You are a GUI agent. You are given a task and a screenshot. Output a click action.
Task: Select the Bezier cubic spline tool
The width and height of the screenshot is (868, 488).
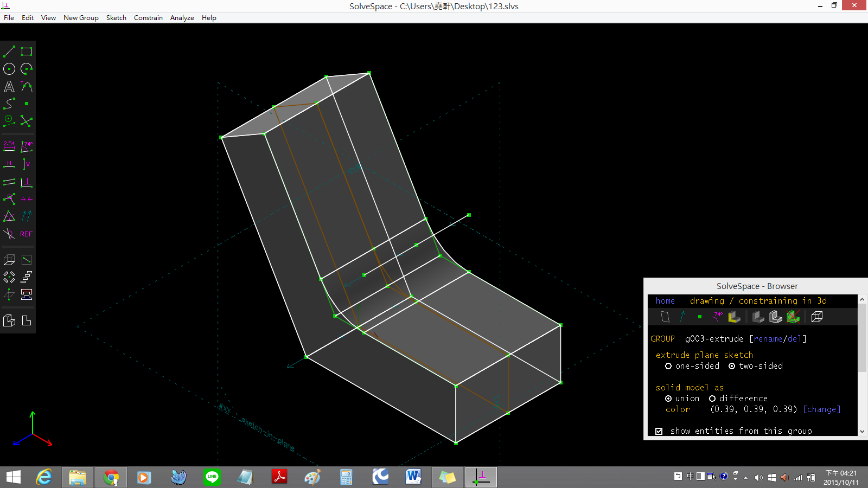pos(9,104)
